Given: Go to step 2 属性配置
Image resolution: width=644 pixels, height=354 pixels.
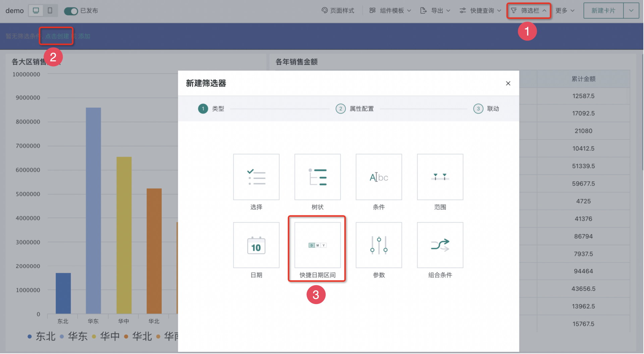Looking at the screenshot, I should pyautogui.click(x=355, y=109).
